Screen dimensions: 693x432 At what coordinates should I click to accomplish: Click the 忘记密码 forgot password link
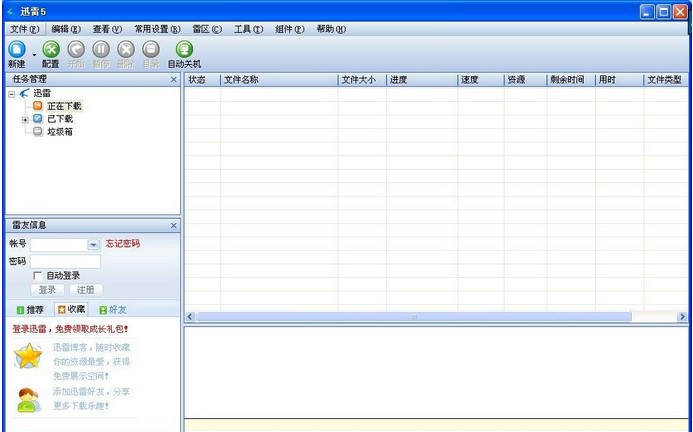point(123,243)
